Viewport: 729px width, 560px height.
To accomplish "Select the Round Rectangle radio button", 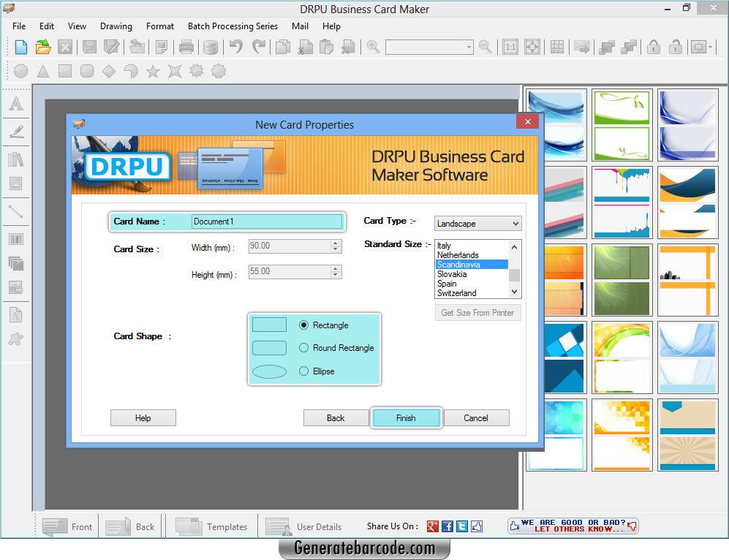I will pyautogui.click(x=303, y=347).
